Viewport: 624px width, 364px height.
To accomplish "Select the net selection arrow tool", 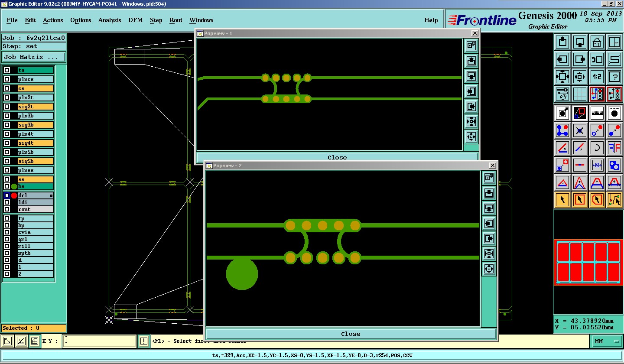I will (x=614, y=200).
